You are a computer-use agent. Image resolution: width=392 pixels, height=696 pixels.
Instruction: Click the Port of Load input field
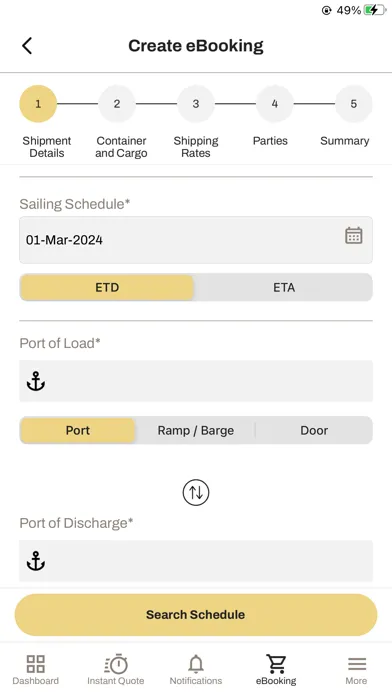point(196,381)
